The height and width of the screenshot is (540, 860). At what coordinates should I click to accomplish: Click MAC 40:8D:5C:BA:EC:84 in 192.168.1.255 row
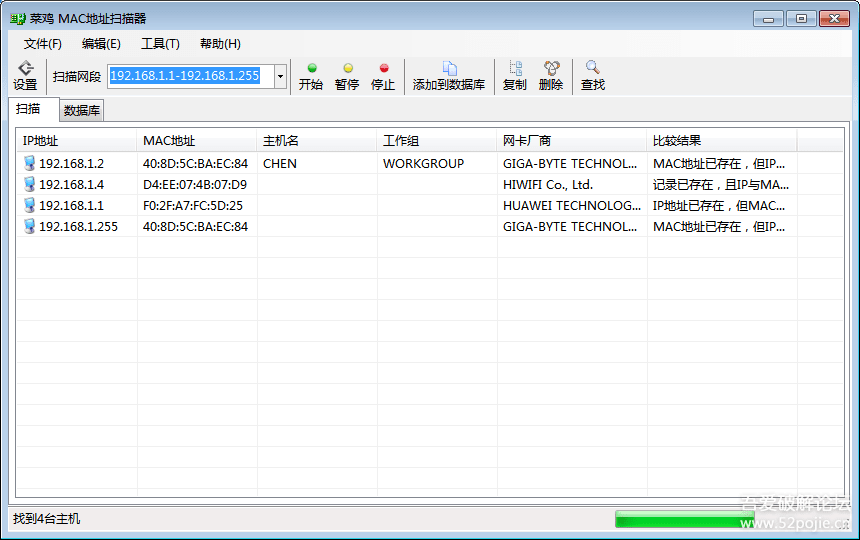(x=195, y=226)
